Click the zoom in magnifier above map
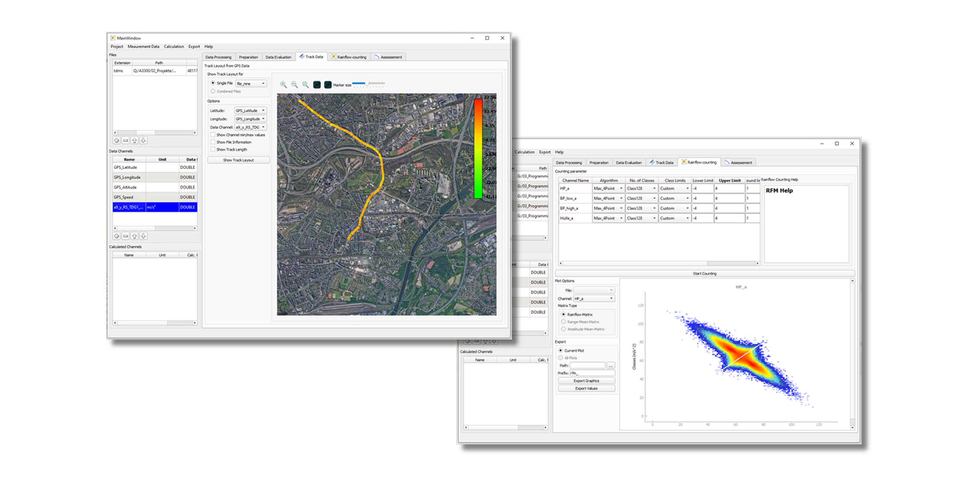 283,85
